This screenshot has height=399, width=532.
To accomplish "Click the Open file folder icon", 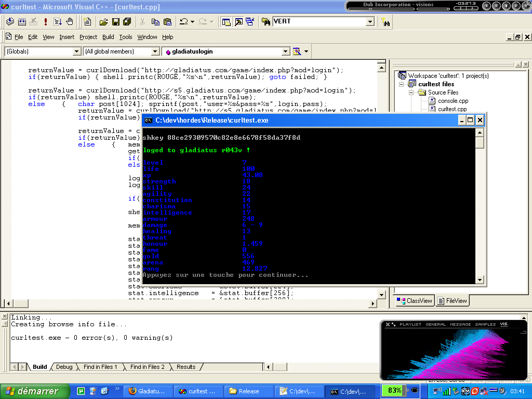I will coord(103,22).
